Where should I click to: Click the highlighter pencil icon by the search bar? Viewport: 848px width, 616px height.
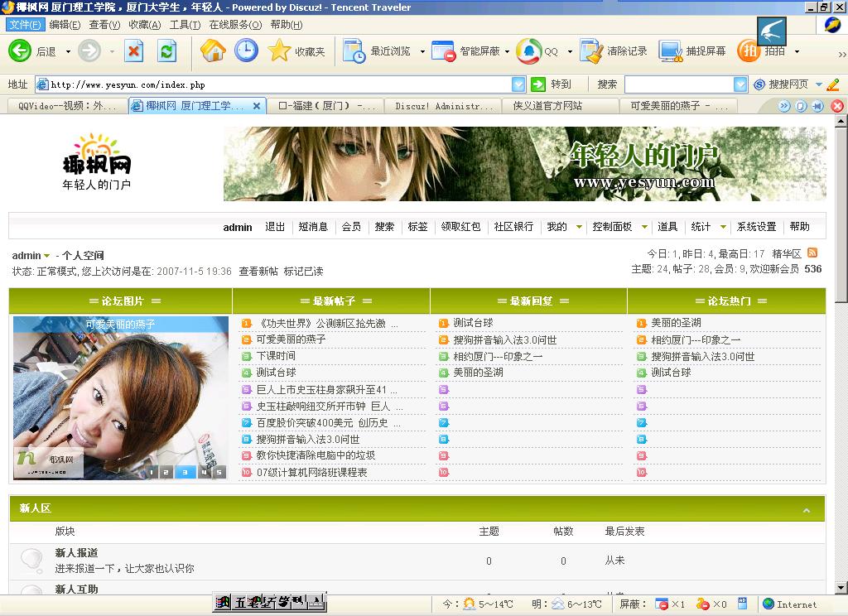click(x=833, y=84)
